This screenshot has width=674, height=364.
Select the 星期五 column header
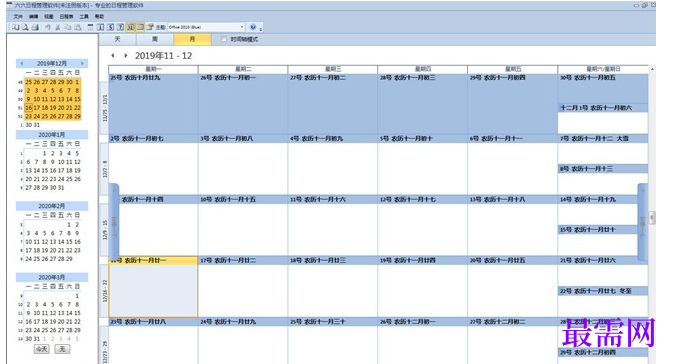[512, 69]
